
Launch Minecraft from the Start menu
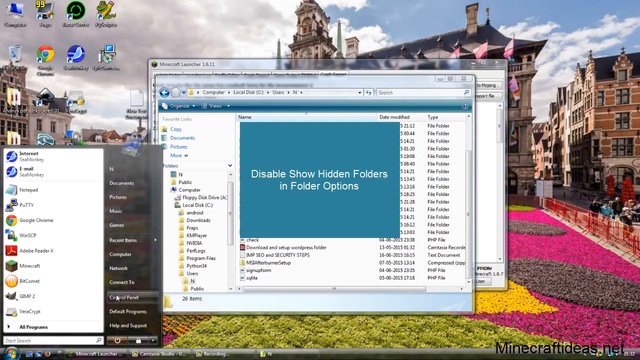point(52,266)
